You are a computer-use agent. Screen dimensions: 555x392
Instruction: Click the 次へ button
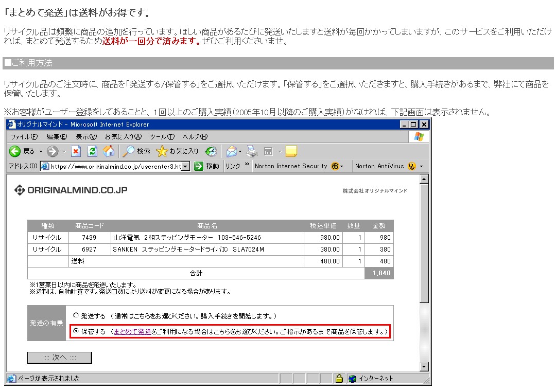tap(60, 358)
